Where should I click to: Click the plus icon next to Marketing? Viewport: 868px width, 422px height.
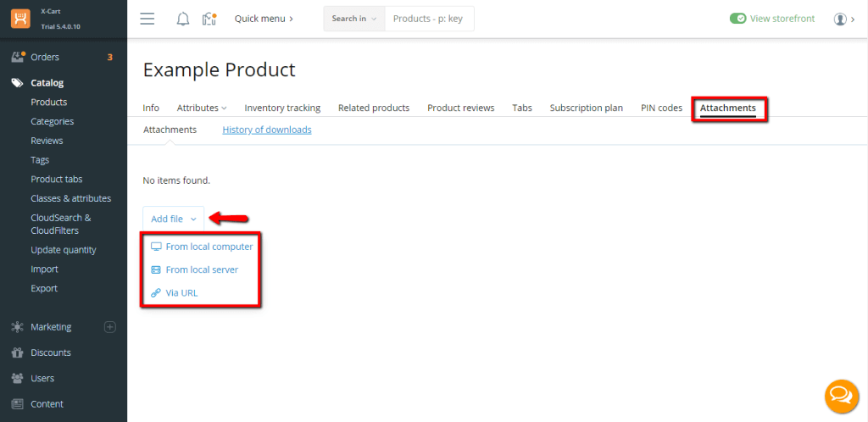click(x=110, y=327)
